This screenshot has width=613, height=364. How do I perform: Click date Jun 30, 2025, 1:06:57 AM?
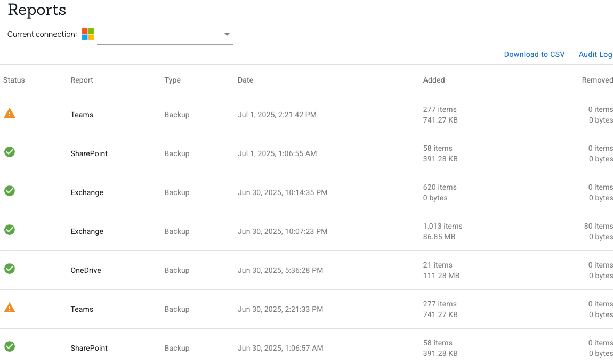tap(280, 348)
